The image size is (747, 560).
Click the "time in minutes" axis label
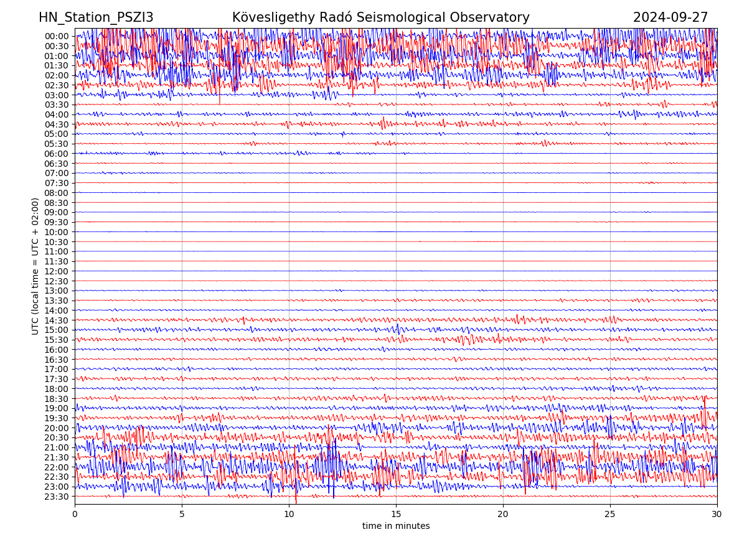pyautogui.click(x=396, y=526)
